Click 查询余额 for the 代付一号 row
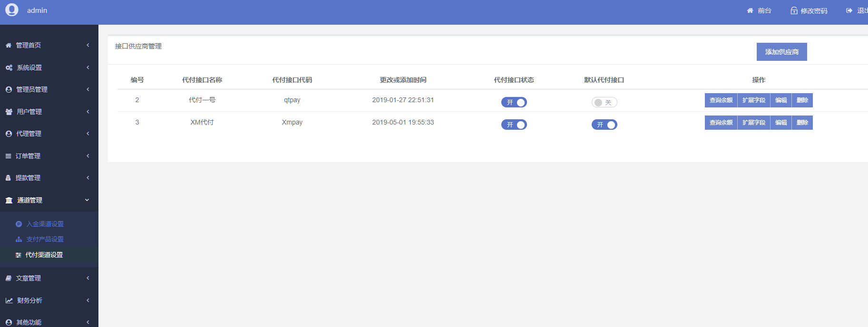The height and width of the screenshot is (327, 868). click(x=721, y=100)
